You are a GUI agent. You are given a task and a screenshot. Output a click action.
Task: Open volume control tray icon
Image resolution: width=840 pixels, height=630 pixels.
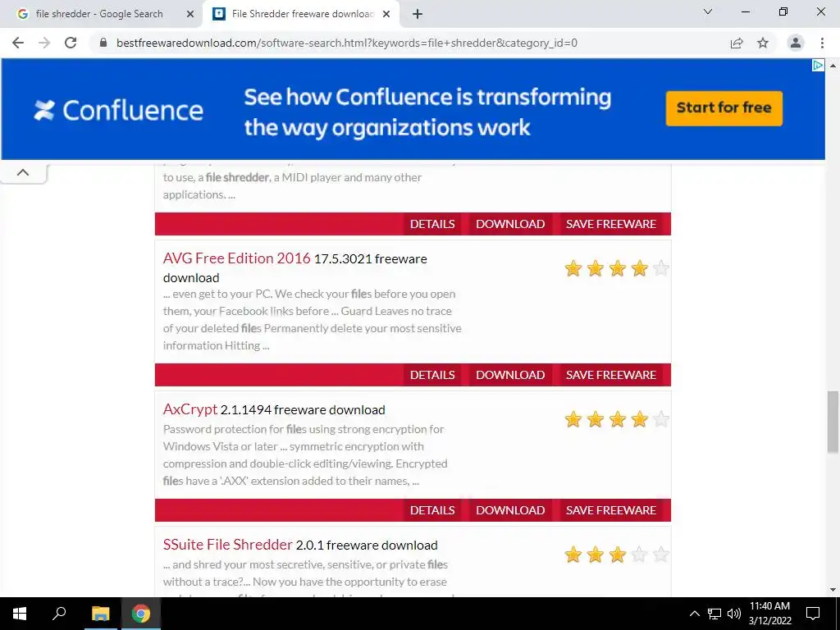click(734, 614)
